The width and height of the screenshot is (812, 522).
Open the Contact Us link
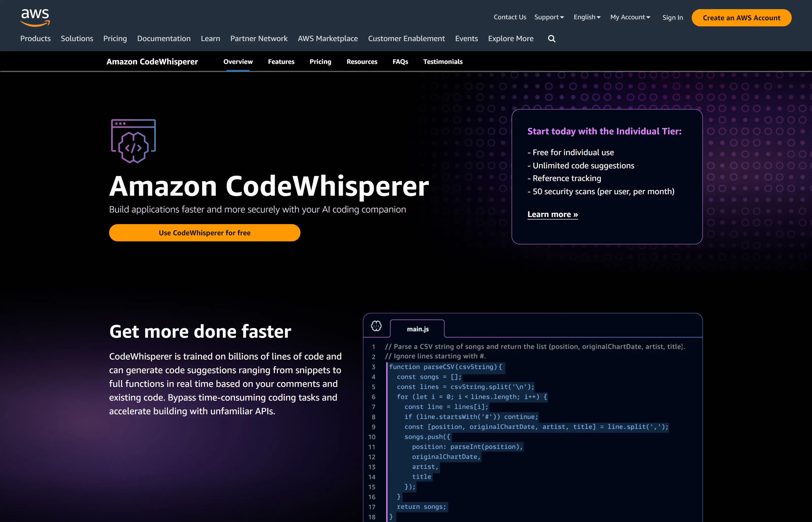coord(510,17)
